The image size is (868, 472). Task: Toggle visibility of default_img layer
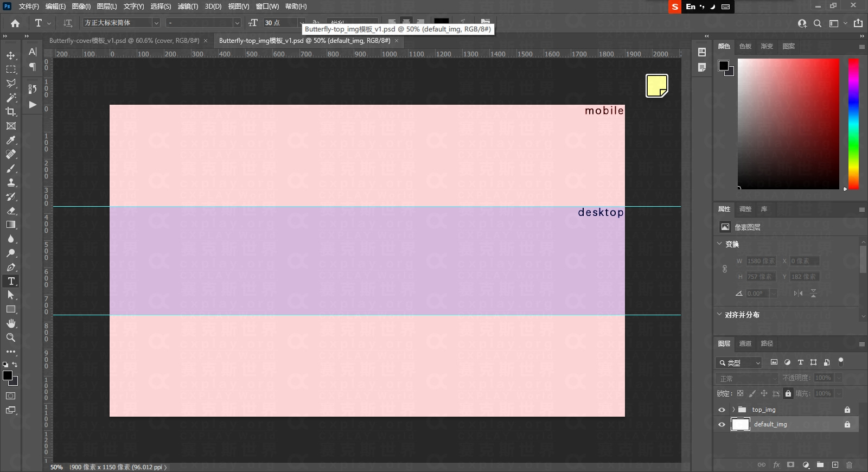click(722, 424)
